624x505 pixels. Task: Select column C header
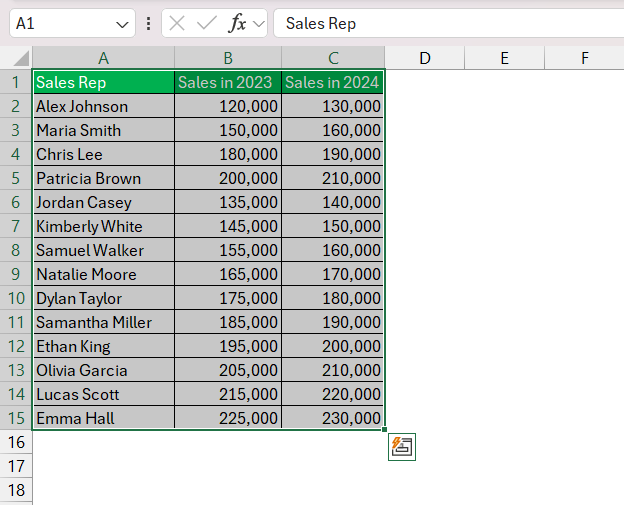[333, 58]
